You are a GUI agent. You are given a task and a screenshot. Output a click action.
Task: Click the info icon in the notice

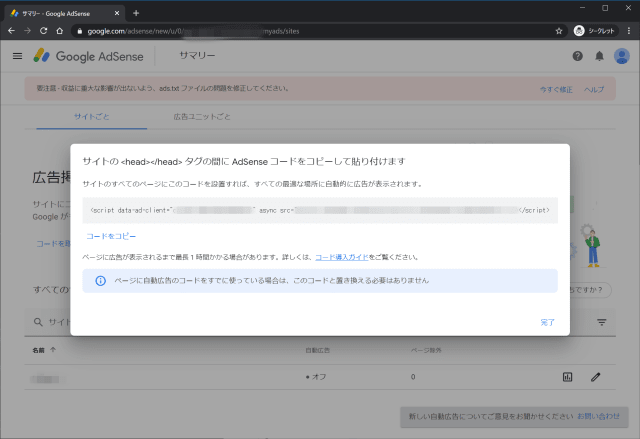tap(100, 281)
